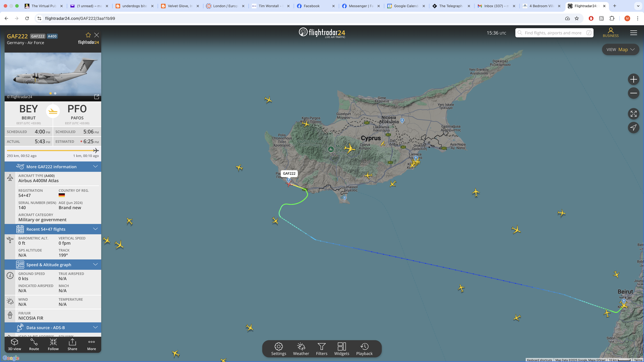Zoom in on the map

(634, 79)
